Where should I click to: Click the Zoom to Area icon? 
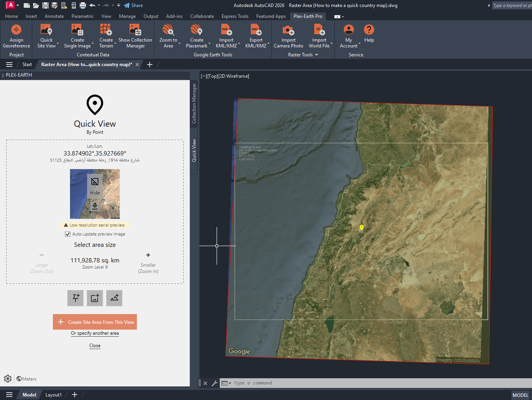click(x=168, y=30)
